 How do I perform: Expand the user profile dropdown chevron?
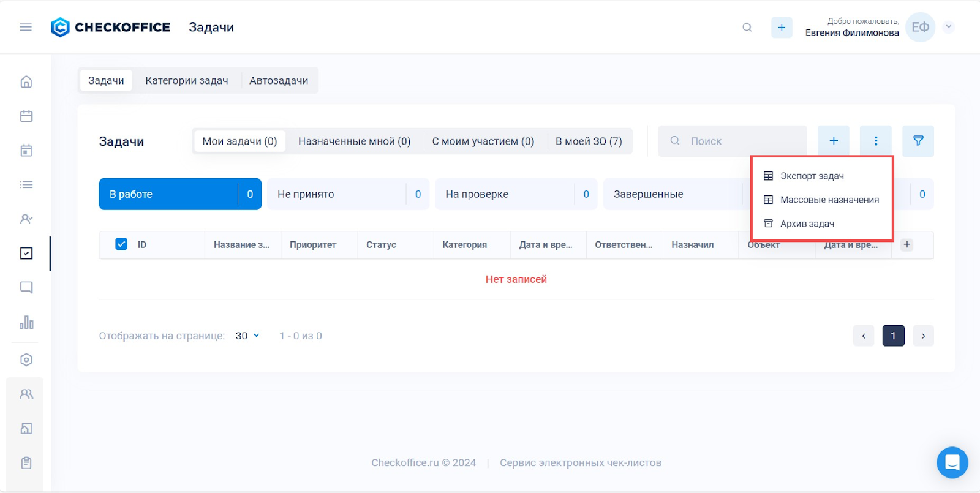(x=949, y=27)
